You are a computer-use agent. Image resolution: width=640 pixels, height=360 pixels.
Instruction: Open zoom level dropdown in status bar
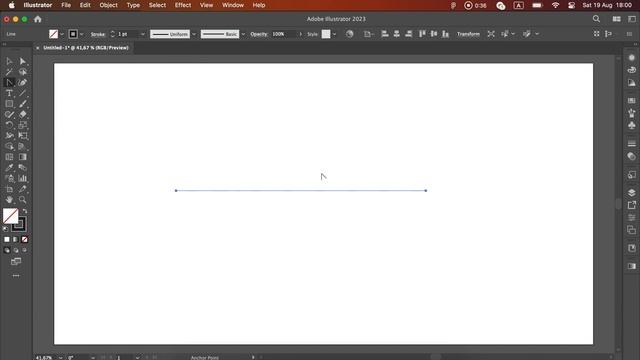61,358
